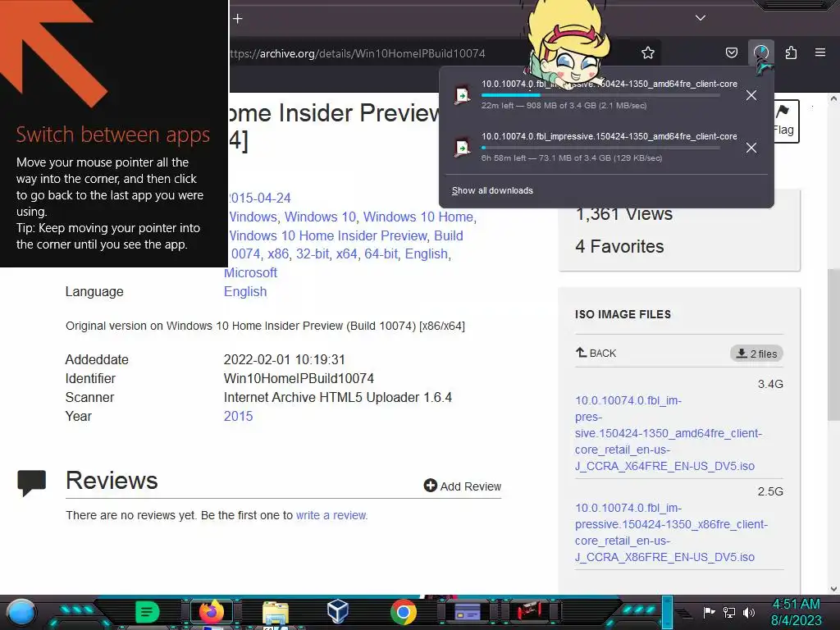Click scrollbar down arrow

pyautogui.click(x=833, y=589)
